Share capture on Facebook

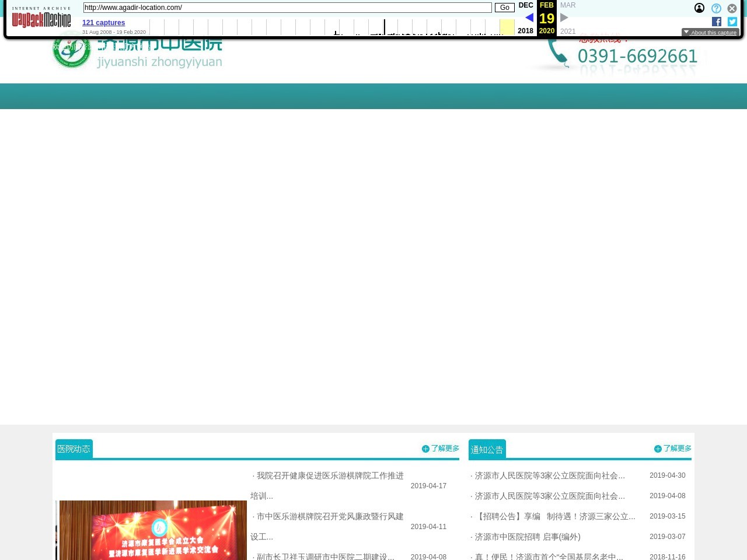[717, 22]
